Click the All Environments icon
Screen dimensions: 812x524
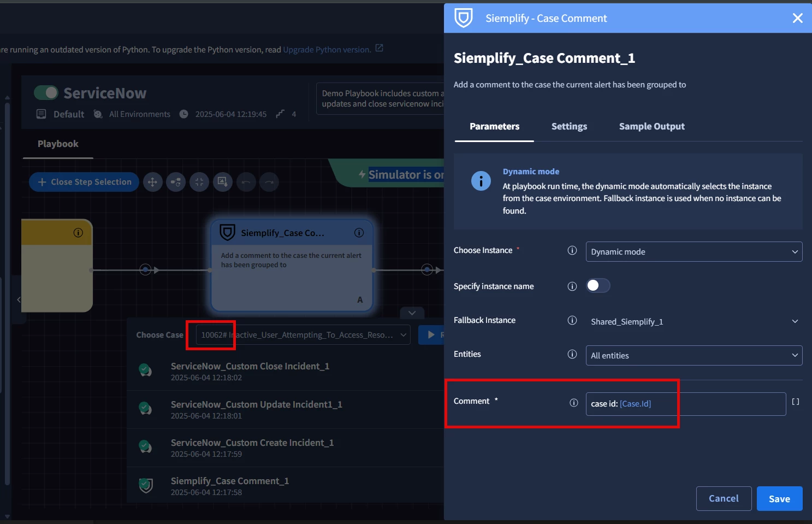pyautogui.click(x=98, y=114)
